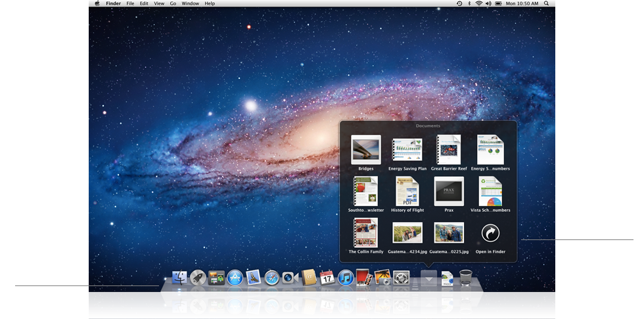Open the File menu

pos(130,3)
